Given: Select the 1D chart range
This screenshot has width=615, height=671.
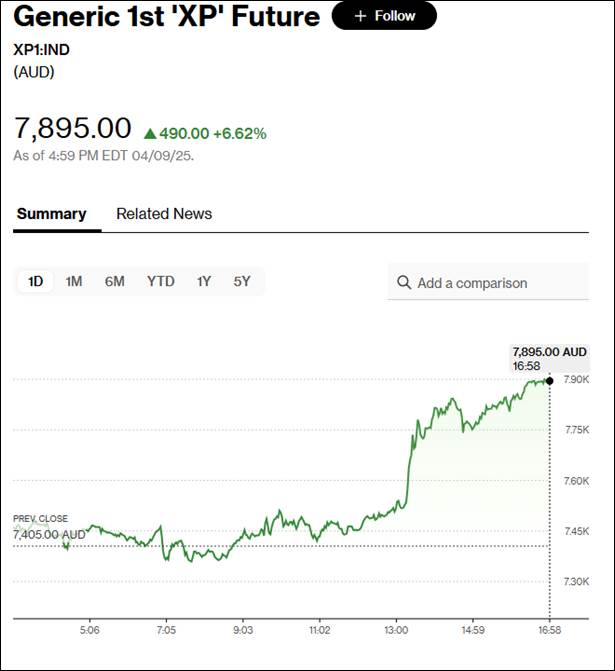Looking at the screenshot, I should point(35,281).
